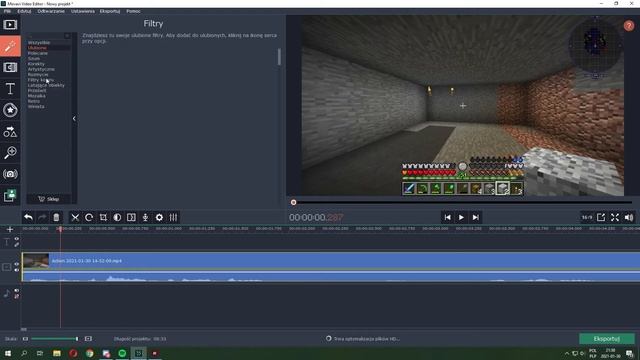This screenshot has width=640, height=360.
Task: Click the Redo arrow in the toolbar
Action: (42, 217)
